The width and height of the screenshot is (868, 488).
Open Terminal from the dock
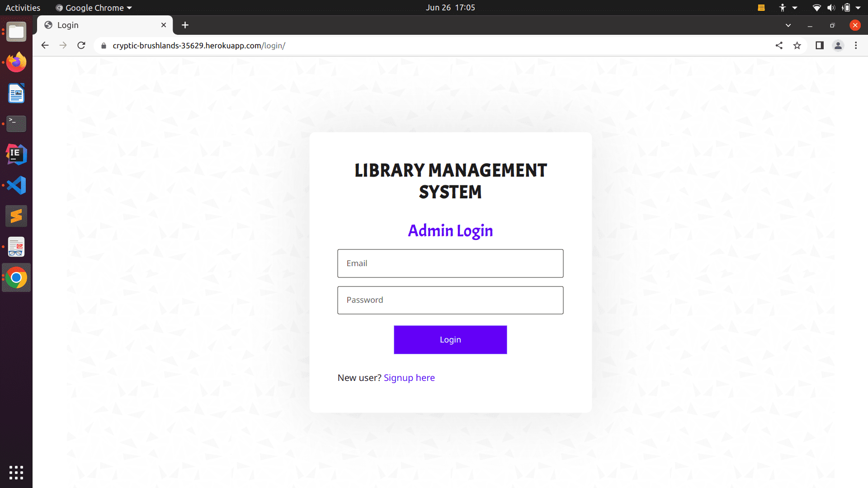pos(16,124)
